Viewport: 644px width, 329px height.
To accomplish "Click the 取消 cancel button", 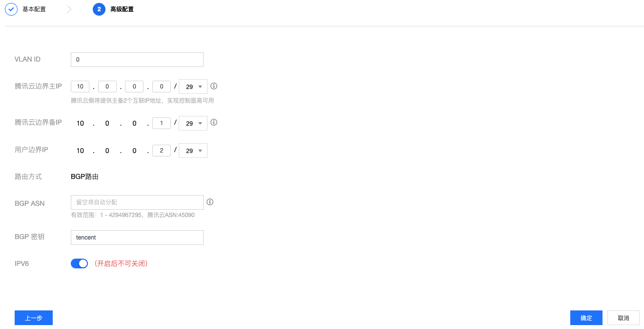I will point(623,318).
